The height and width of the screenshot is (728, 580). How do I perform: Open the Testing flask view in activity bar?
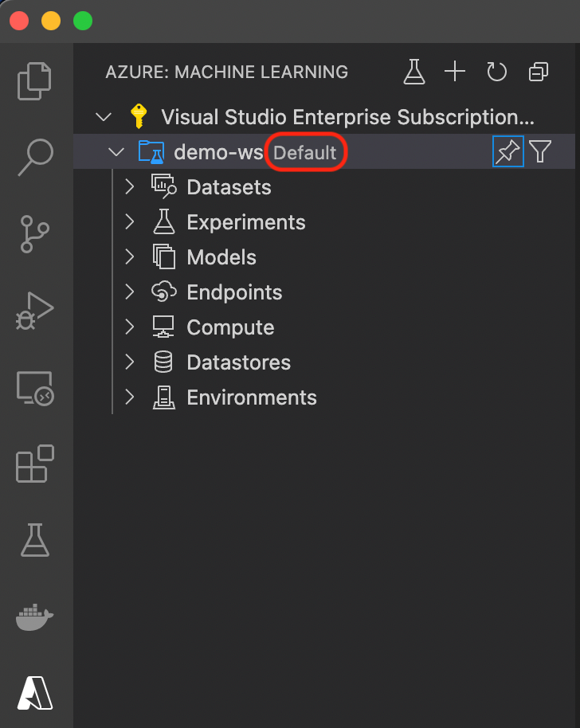[x=35, y=540]
